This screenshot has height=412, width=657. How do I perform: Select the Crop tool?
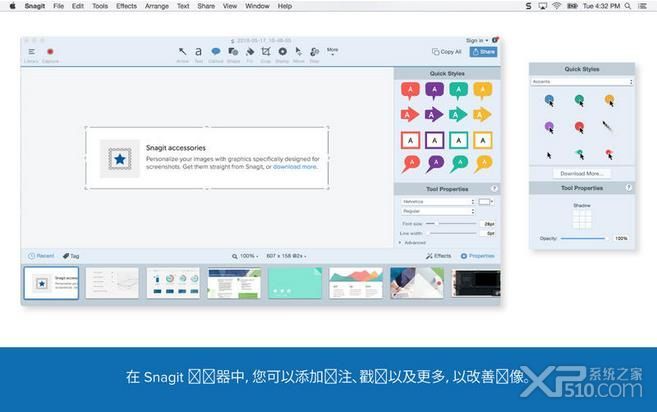(x=266, y=52)
